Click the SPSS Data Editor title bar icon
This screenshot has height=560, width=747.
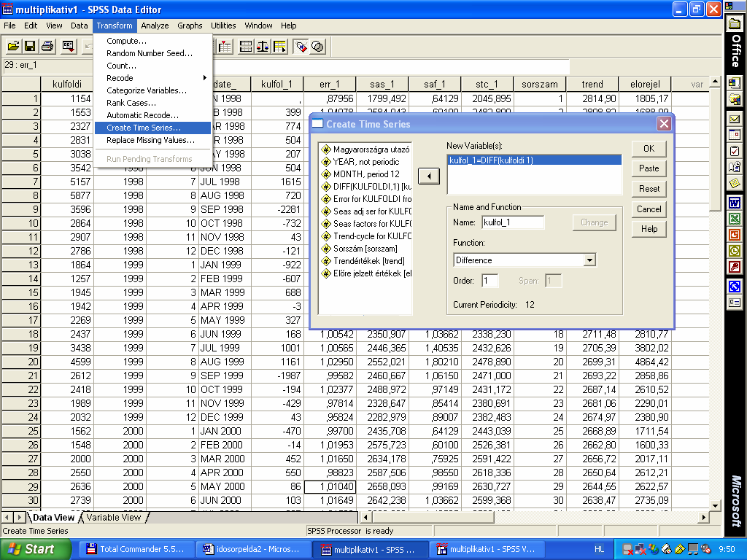[7, 9]
